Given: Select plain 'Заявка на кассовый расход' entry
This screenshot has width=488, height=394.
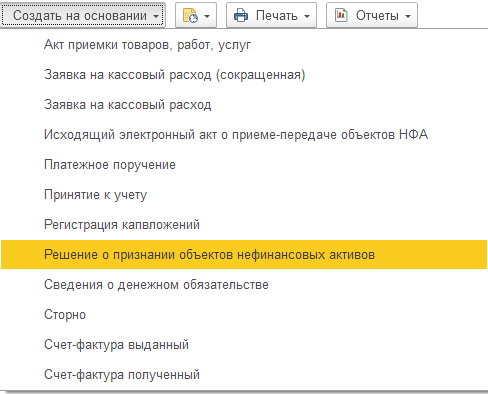Looking at the screenshot, I should (x=244, y=105).
